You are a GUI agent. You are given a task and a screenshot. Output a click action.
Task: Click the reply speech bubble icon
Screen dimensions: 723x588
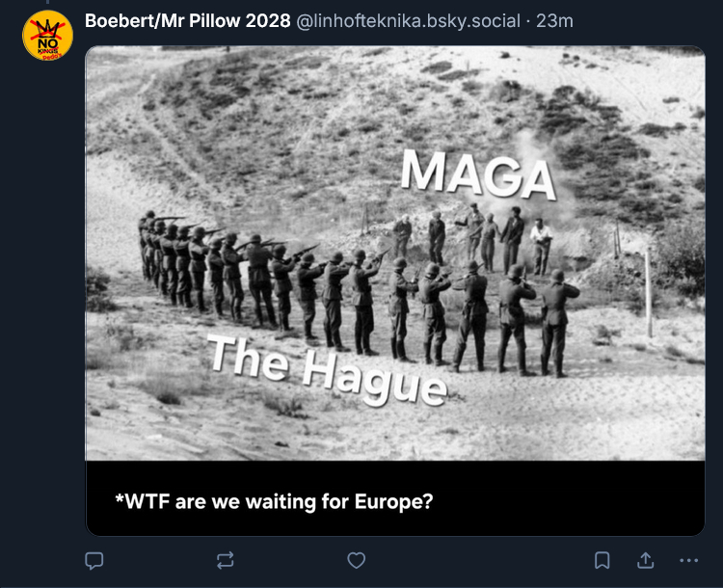pyautogui.click(x=94, y=561)
